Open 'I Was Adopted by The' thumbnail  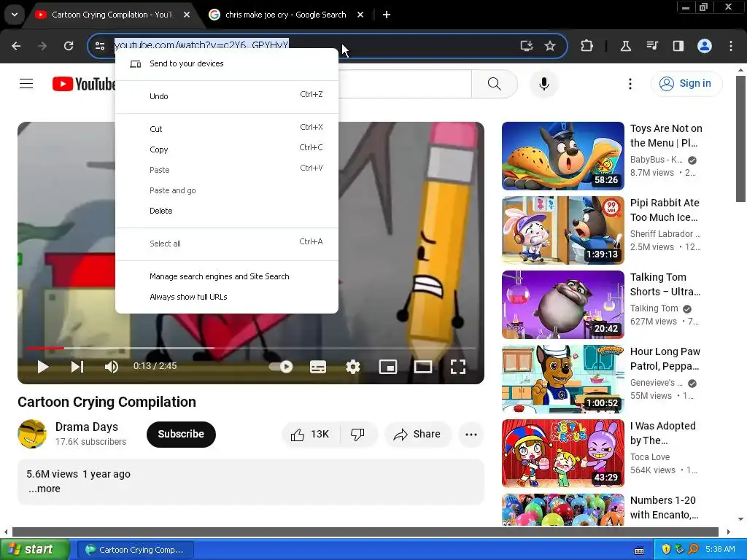pyautogui.click(x=562, y=453)
